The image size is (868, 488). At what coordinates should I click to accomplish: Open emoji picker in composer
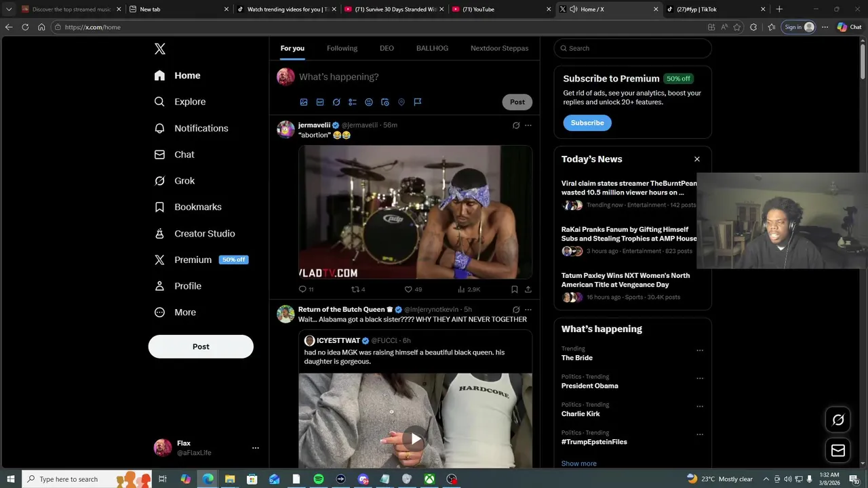[369, 102]
